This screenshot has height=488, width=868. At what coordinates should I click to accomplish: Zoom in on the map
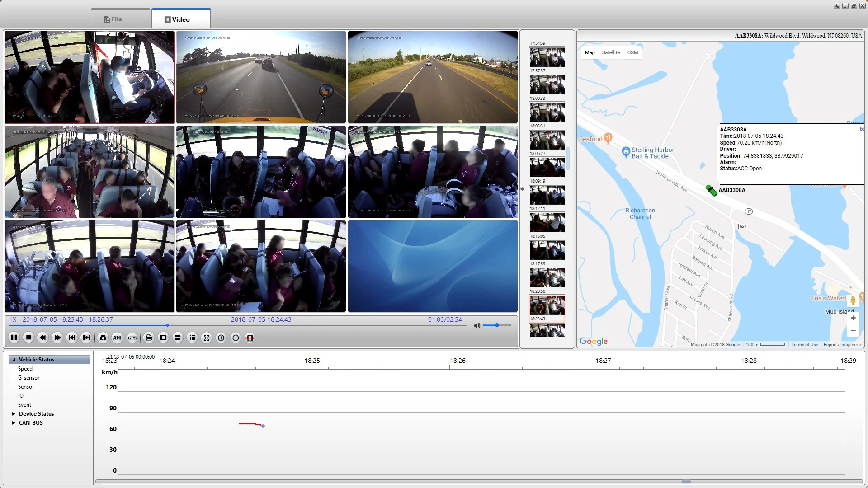click(853, 318)
